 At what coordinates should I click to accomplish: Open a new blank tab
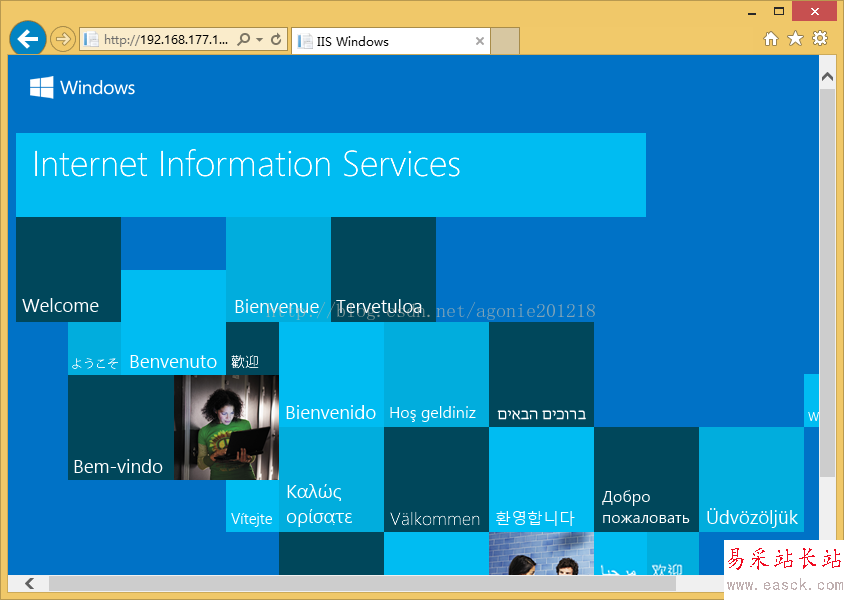[505, 41]
